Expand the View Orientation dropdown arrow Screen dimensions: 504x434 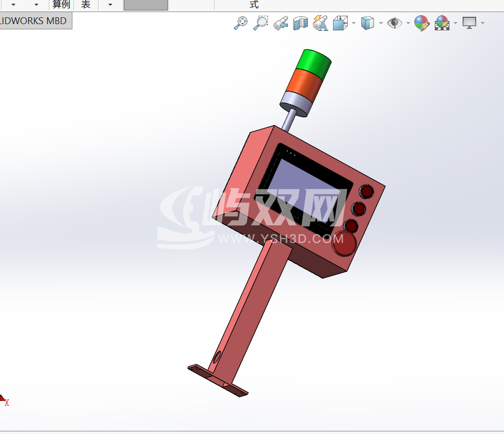pyautogui.click(x=354, y=23)
